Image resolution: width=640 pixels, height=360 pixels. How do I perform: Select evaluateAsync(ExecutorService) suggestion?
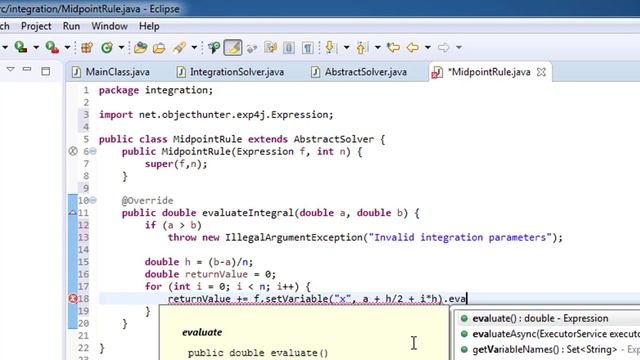tap(547, 333)
